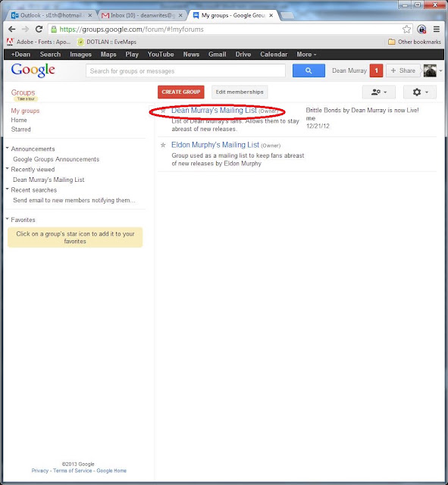Close the Outlook tab
The image size is (448, 485).
(90, 15)
